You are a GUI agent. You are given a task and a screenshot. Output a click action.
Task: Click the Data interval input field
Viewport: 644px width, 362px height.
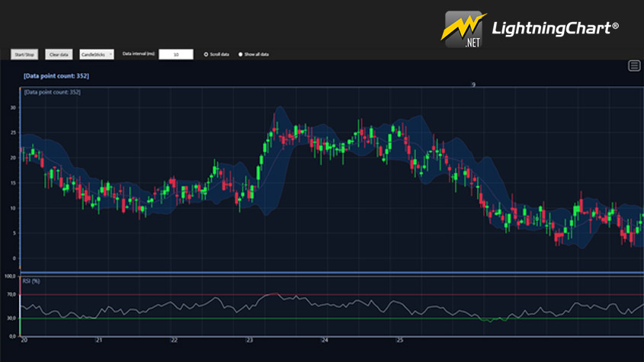(175, 54)
